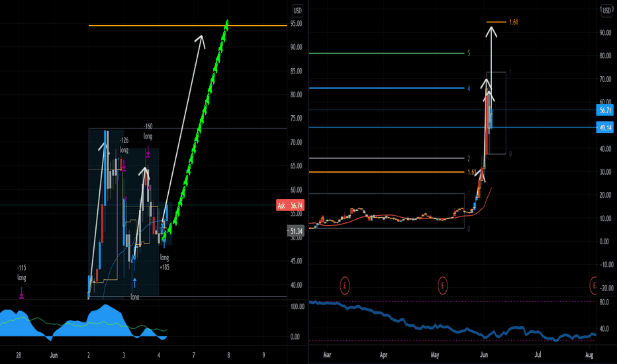Click the Jun label on the left time axis

pos(54,355)
